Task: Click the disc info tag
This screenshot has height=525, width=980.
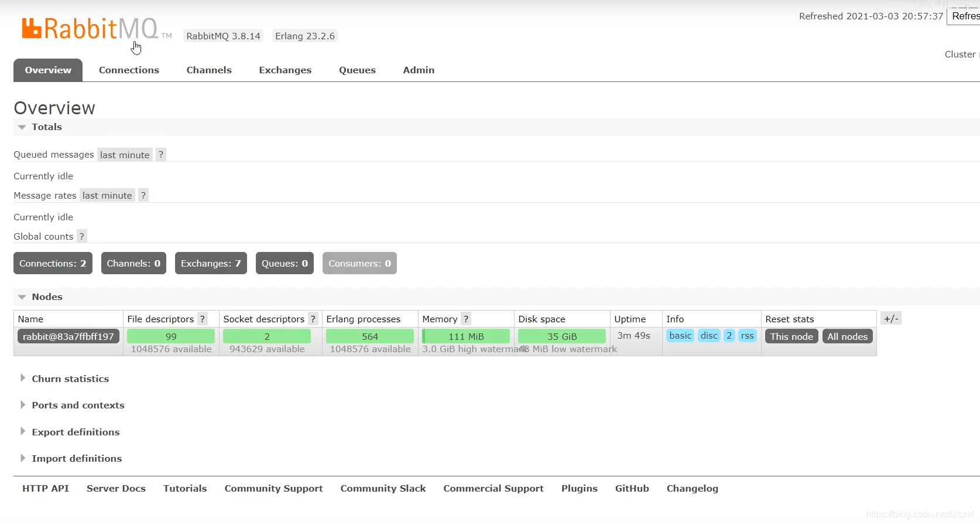Action: coord(709,336)
